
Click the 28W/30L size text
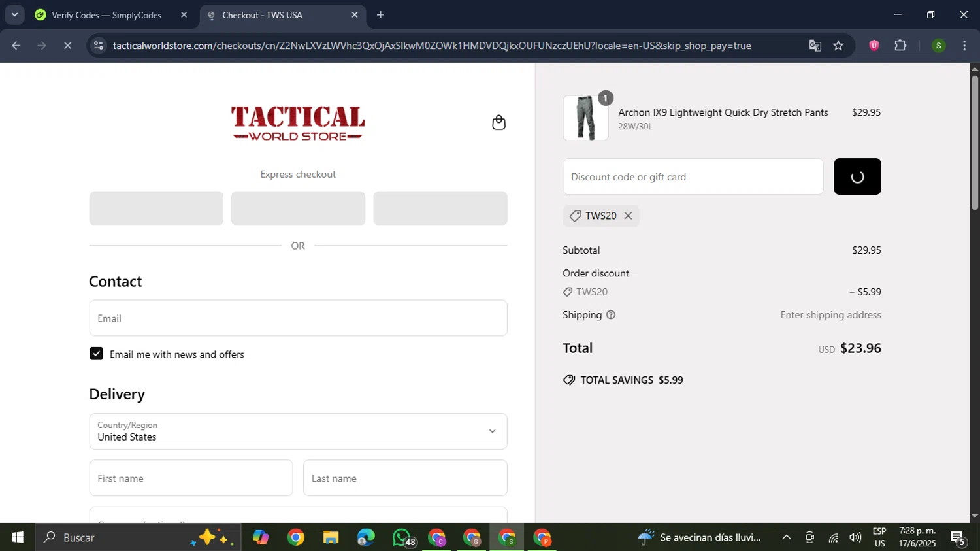pos(635,127)
